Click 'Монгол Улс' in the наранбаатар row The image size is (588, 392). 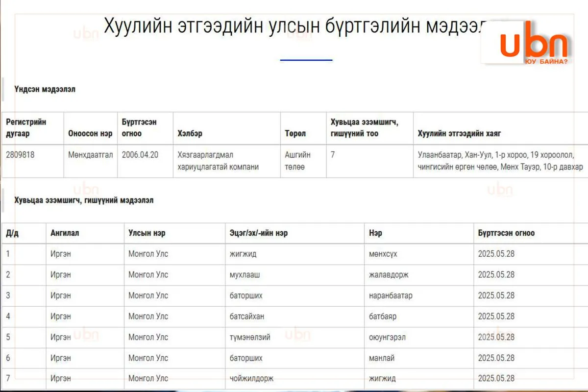(x=148, y=295)
